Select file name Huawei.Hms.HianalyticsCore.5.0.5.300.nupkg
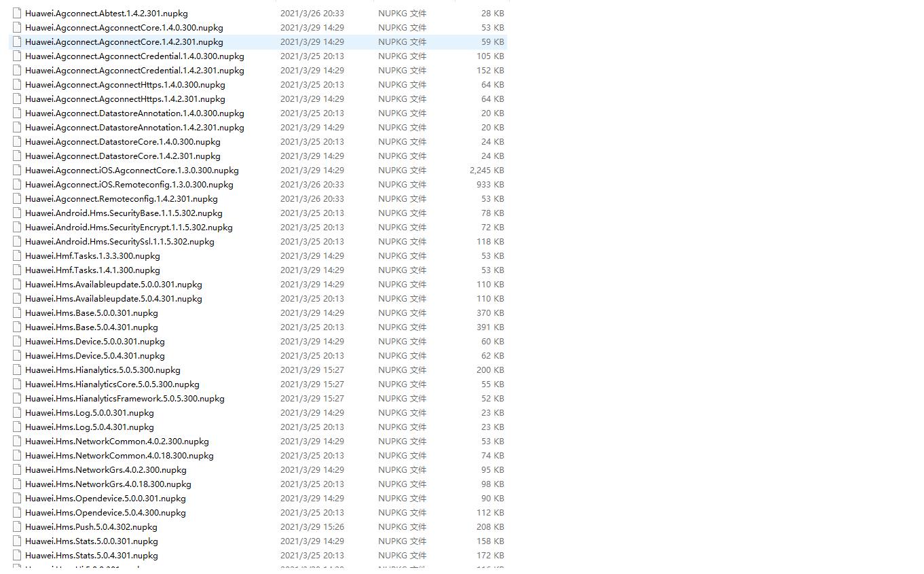Image resolution: width=924 pixels, height=574 pixels. (x=112, y=384)
